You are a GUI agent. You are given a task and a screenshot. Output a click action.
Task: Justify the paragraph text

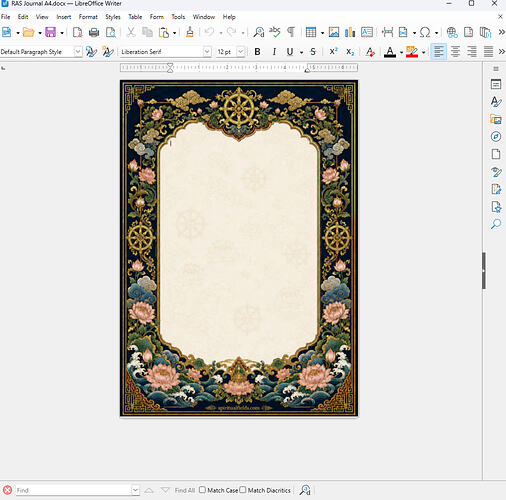click(488, 52)
